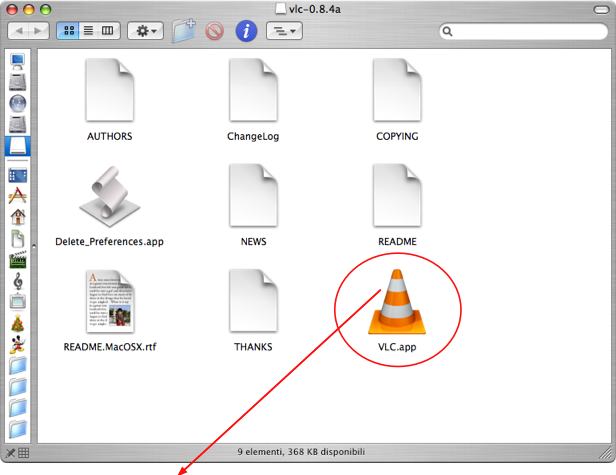Click the blue Get Info icon

(x=246, y=31)
